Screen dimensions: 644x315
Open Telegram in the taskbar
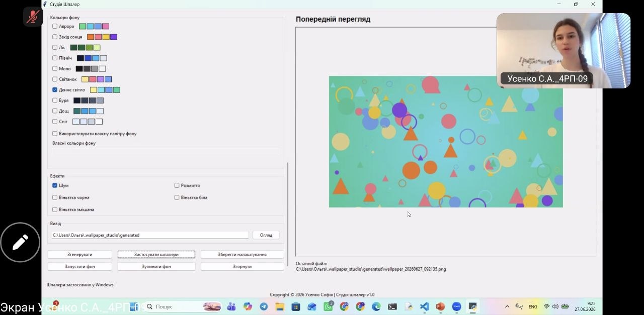264,306
